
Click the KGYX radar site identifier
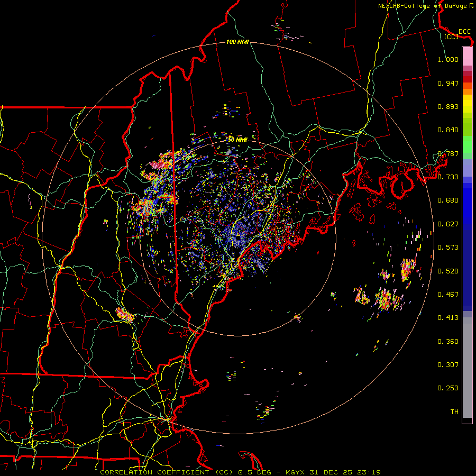coord(295,472)
